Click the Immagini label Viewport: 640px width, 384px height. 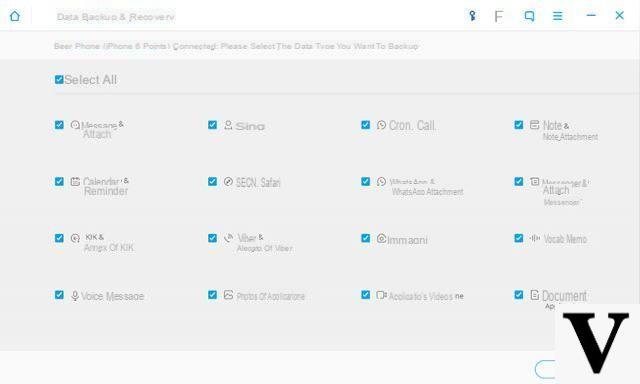[407, 240]
